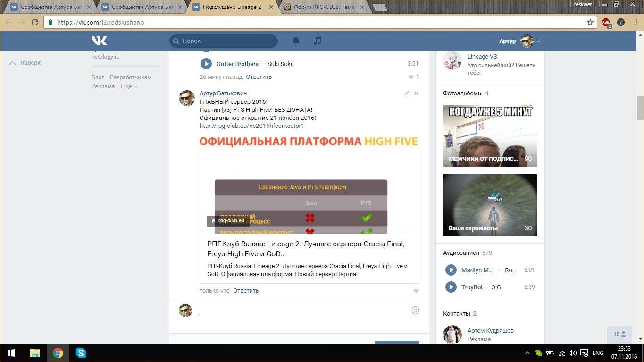
Task: Open the Артур Батькович author name link
Action: [223, 93]
